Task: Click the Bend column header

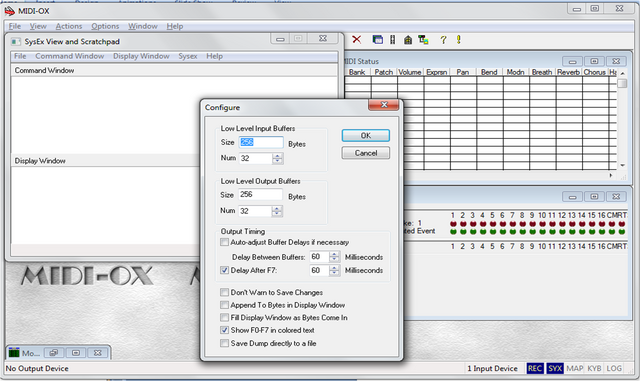Action: point(489,72)
